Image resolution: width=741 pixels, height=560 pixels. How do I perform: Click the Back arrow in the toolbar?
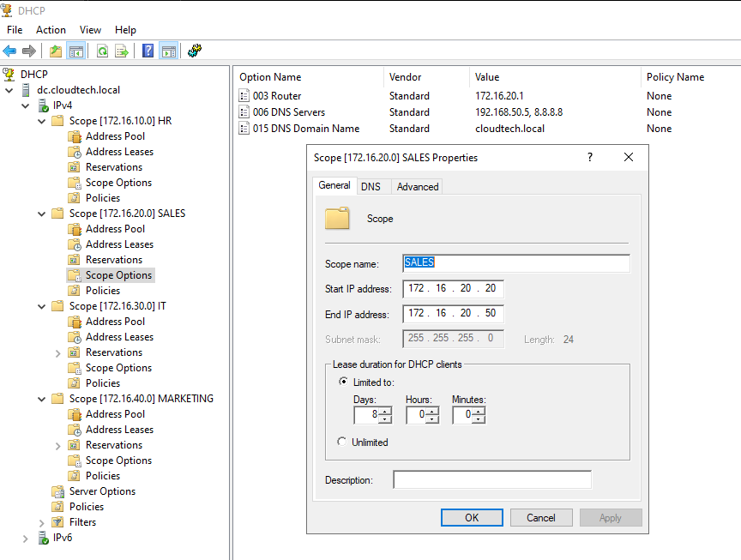pos(9,51)
